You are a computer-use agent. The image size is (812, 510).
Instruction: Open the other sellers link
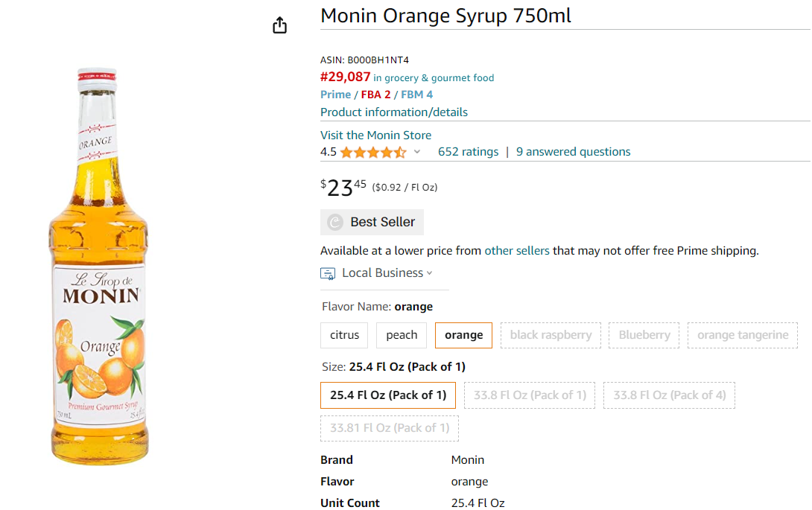coord(517,251)
